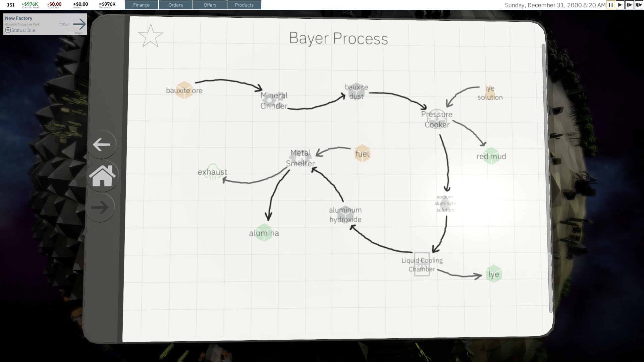Click the date and time display
The image size is (644, 362).
(555, 5)
